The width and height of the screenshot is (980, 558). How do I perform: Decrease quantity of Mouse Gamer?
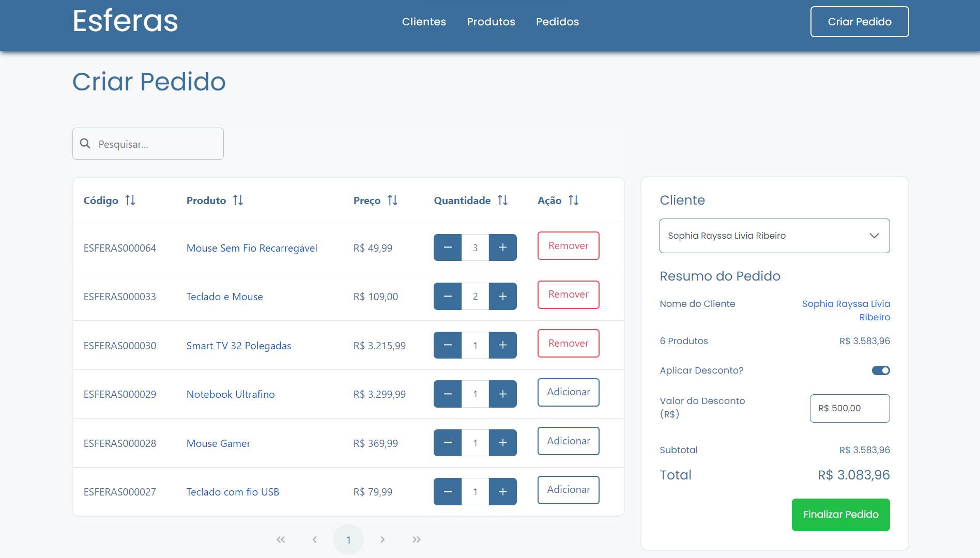click(448, 443)
